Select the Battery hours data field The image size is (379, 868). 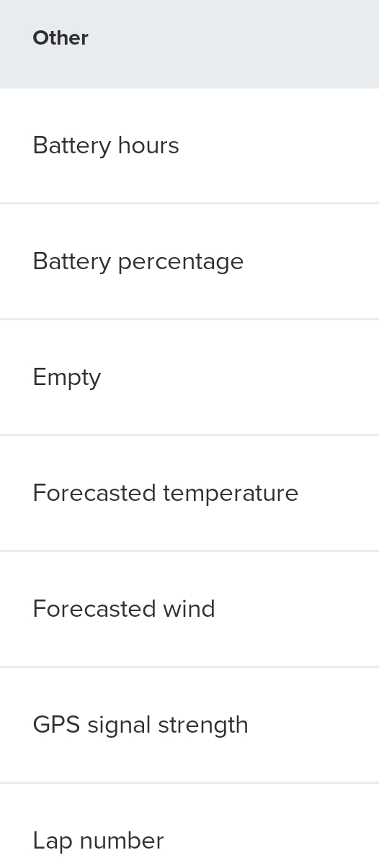click(x=189, y=146)
